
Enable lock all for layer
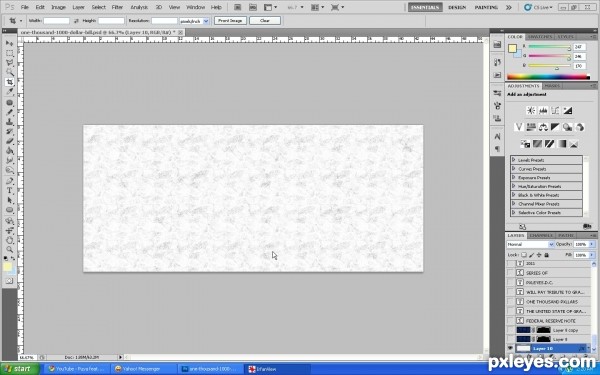tap(546, 255)
